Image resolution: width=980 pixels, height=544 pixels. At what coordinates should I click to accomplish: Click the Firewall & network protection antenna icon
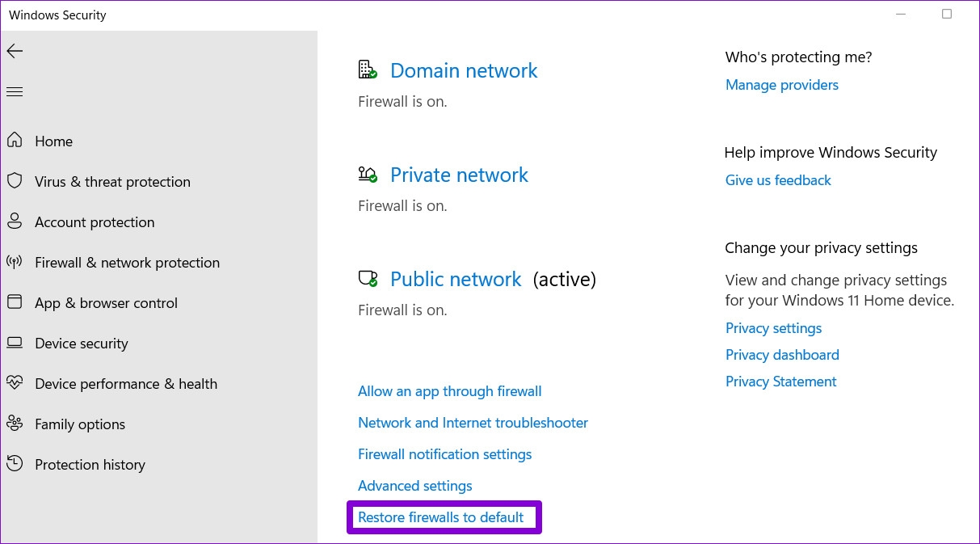point(15,262)
